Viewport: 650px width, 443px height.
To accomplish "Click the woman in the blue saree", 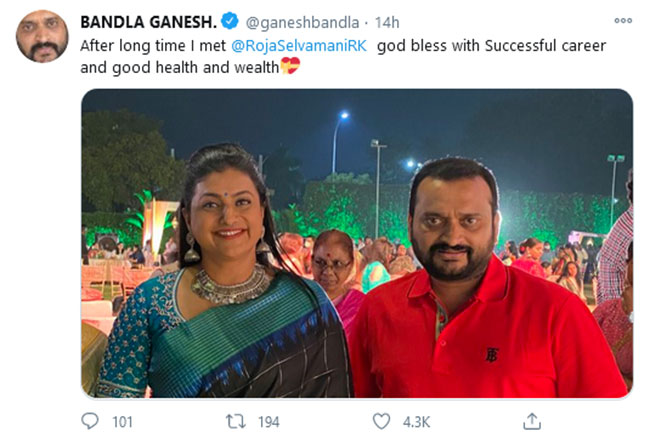I will [x=225, y=290].
